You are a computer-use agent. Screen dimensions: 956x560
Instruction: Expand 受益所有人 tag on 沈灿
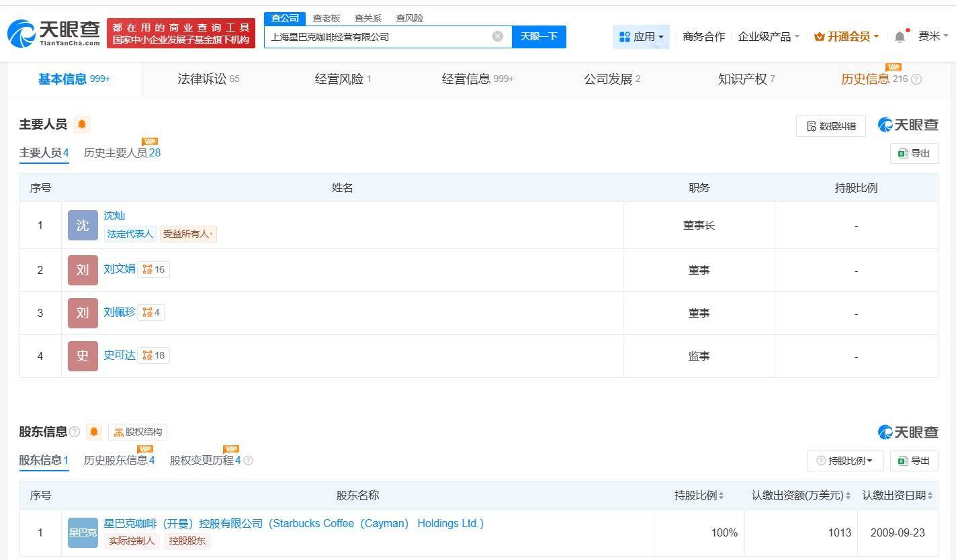[188, 234]
